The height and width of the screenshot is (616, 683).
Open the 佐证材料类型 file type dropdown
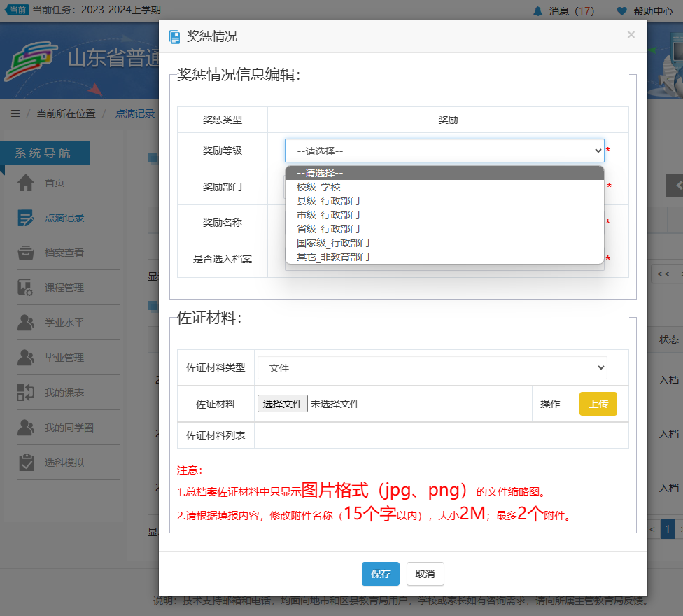click(432, 367)
